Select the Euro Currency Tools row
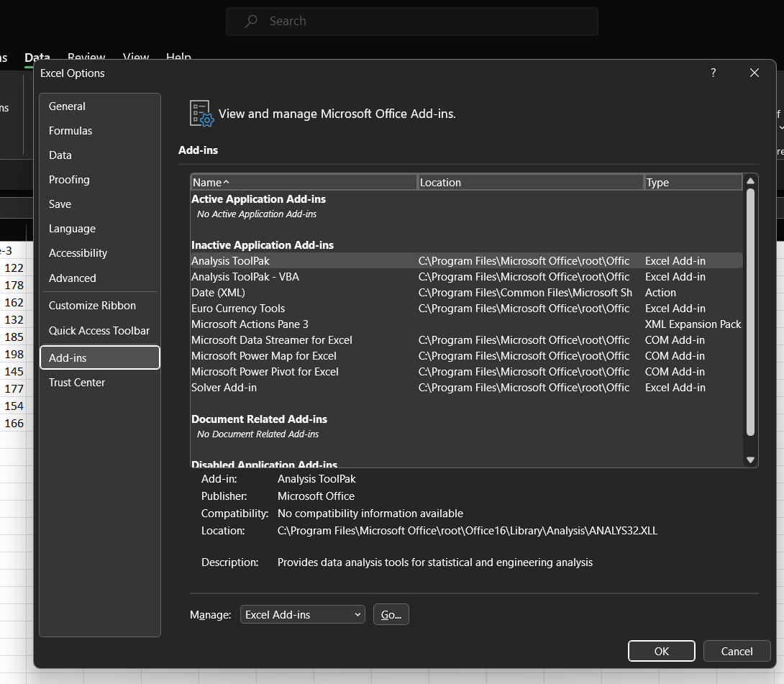Screen dimensions: 784x684 [467, 309]
